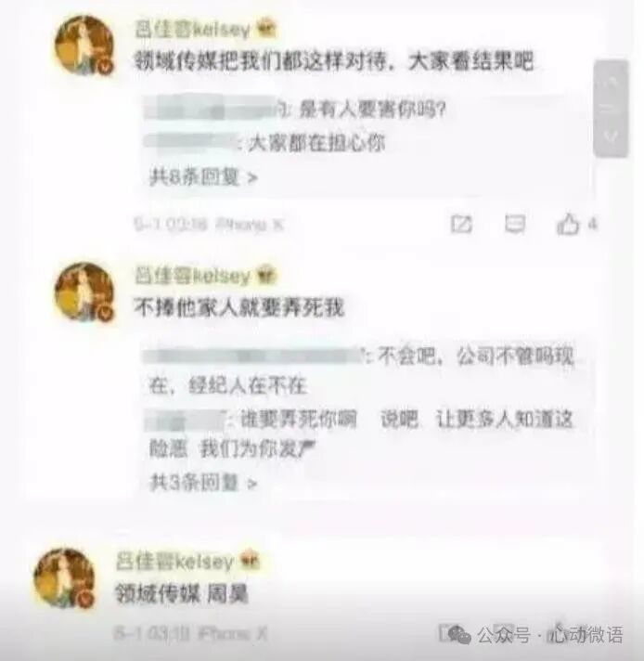Click the crown badge on the 领域传媒 周昊 comment
The image size is (644, 661).
coord(250,560)
